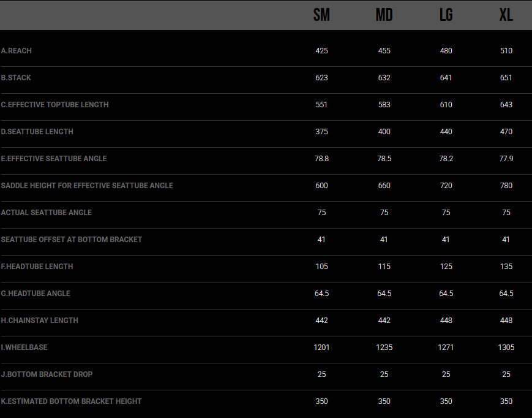Click the LG size column header
This screenshot has width=532, height=418.
click(x=446, y=15)
